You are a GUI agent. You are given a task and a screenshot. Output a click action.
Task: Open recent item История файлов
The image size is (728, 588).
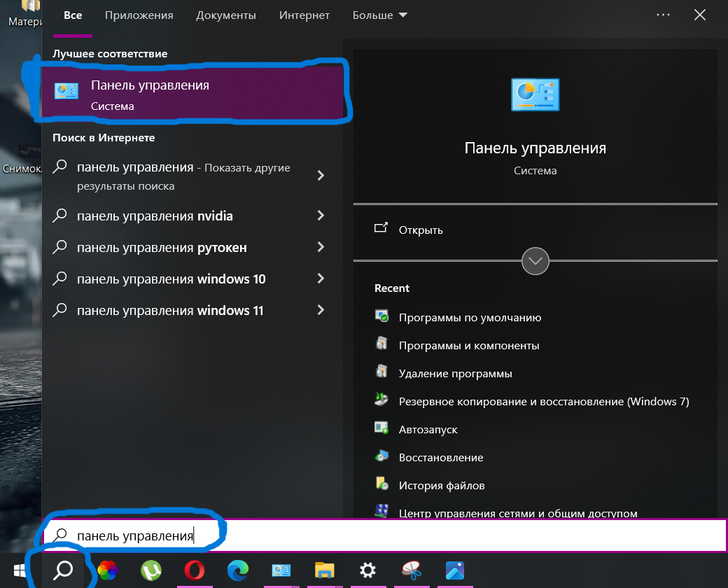point(442,485)
